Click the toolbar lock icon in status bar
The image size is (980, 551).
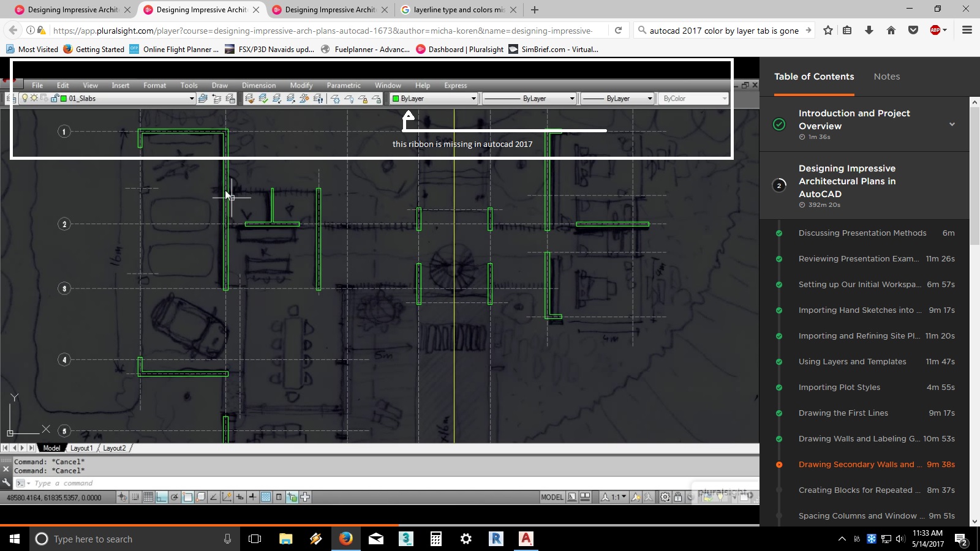[x=677, y=497]
